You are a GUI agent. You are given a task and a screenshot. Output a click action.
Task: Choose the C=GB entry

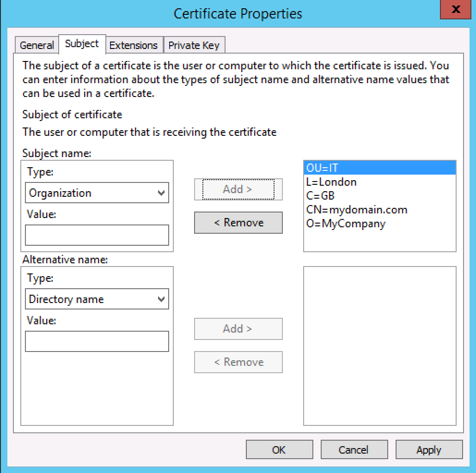320,196
